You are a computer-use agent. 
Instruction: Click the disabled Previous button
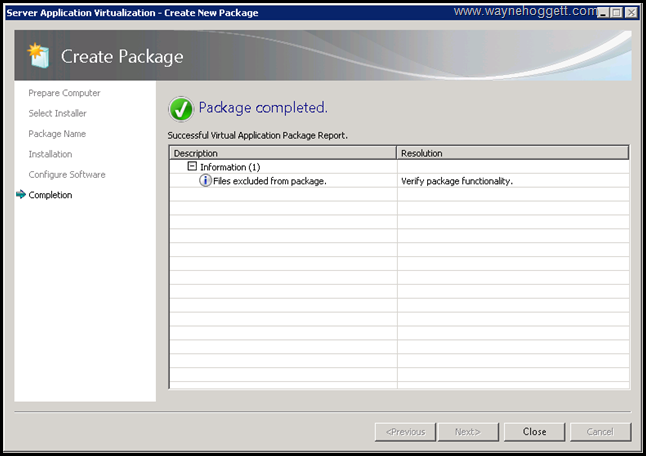405,432
